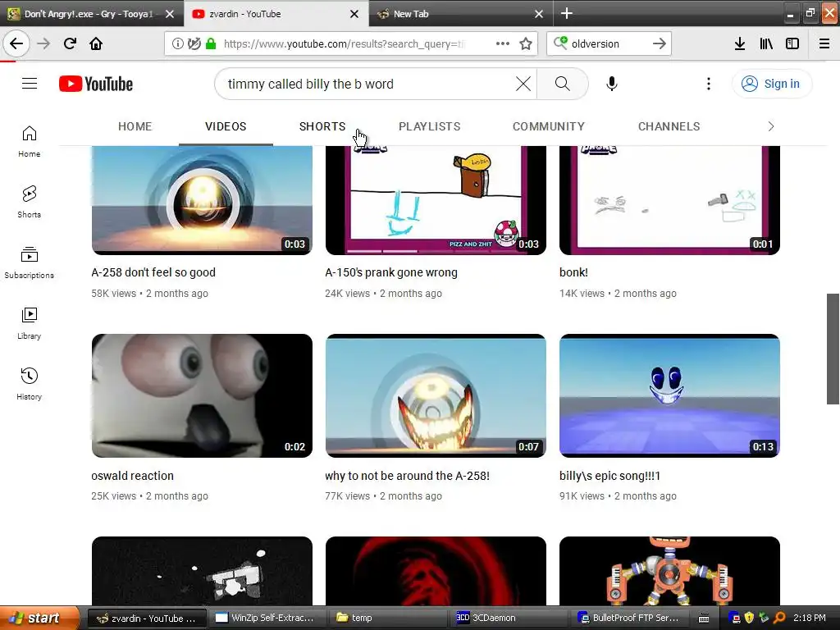Image resolution: width=840 pixels, height=630 pixels.
Task: Close the zvardin - YouTube tab
Action: (354, 14)
